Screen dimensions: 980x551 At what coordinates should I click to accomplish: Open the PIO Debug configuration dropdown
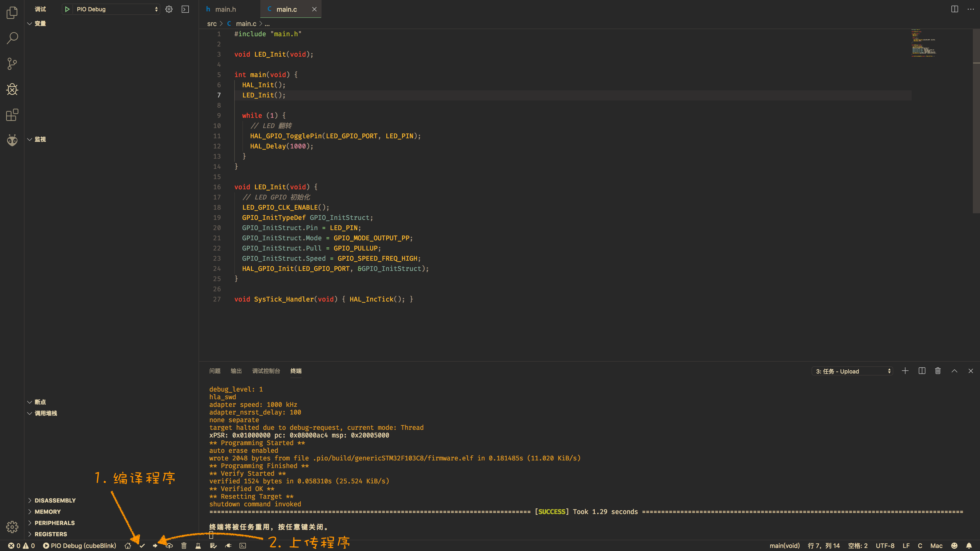[116, 9]
